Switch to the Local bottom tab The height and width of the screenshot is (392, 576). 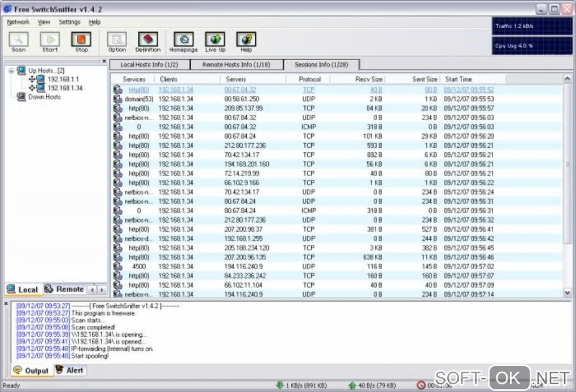point(23,289)
